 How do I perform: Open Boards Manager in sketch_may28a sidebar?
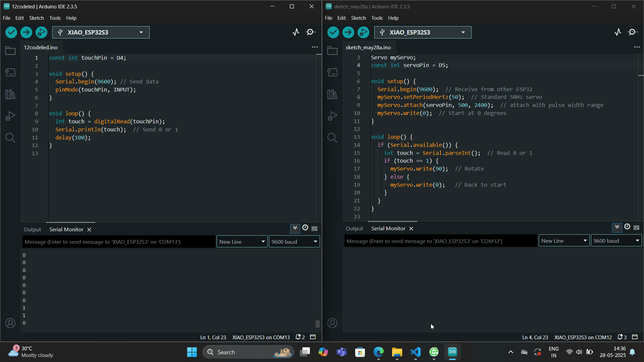pos(332,72)
